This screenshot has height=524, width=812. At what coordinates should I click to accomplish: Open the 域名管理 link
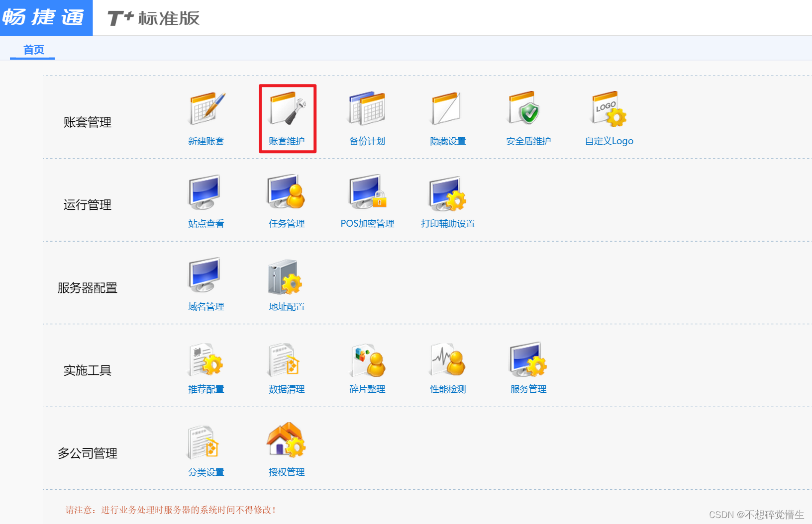pos(206,307)
